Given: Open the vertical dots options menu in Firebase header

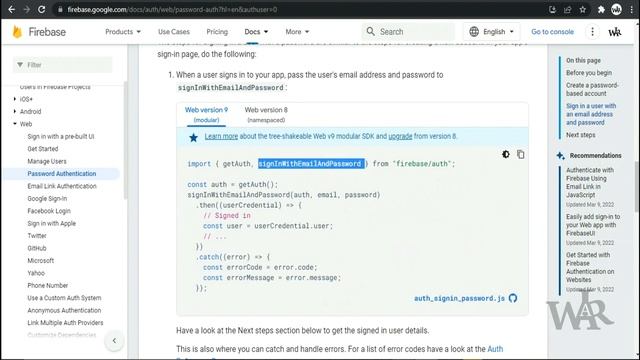Looking at the screenshot, I should coord(592,31).
